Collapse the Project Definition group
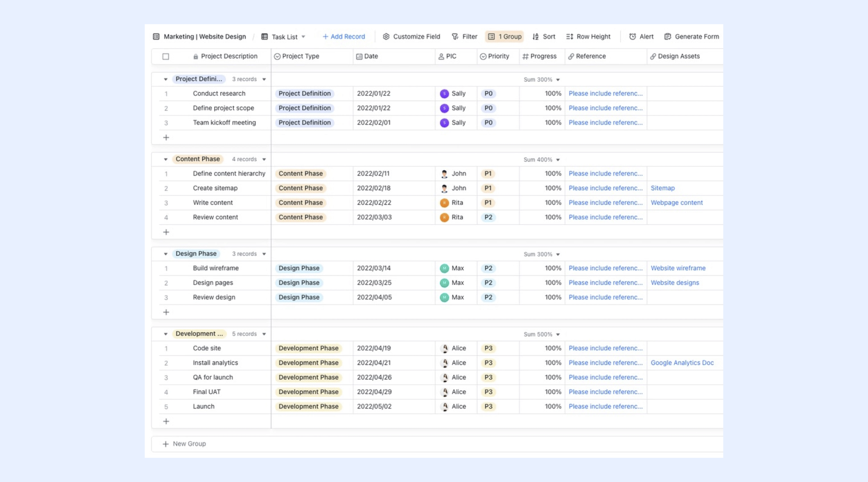 pos(166,79)
